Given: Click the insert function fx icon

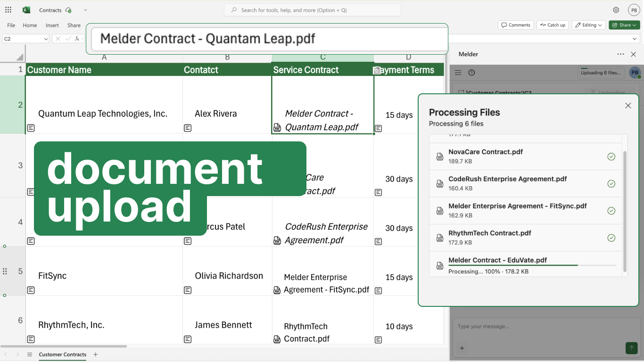Looking at the screenshot, I should 77,39.
